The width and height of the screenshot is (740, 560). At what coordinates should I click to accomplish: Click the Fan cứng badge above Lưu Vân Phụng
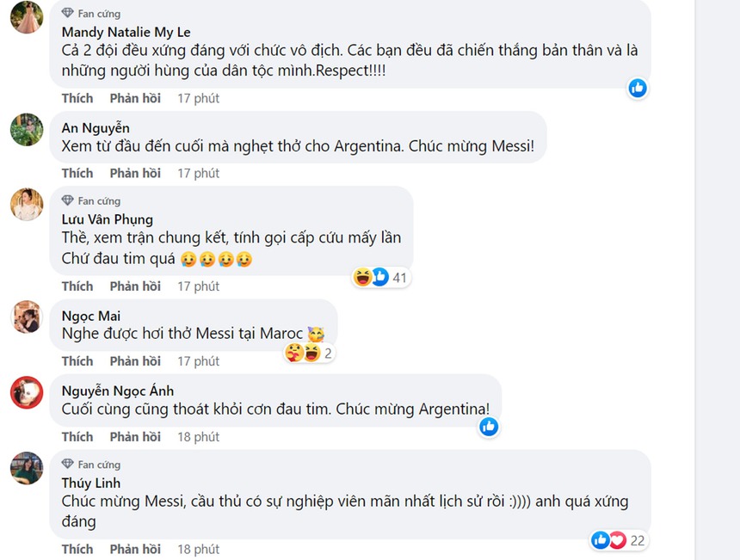67,200
